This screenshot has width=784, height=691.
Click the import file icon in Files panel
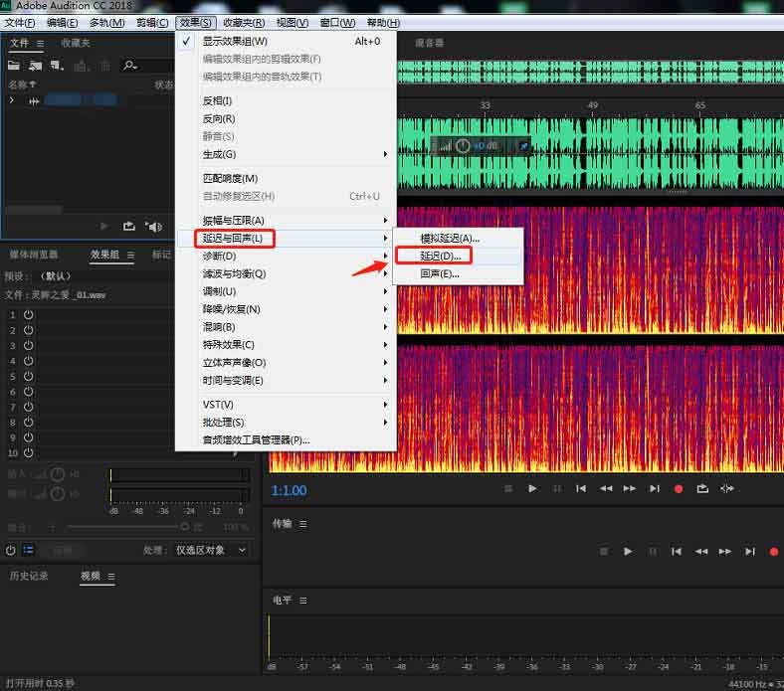coord(36,66)
